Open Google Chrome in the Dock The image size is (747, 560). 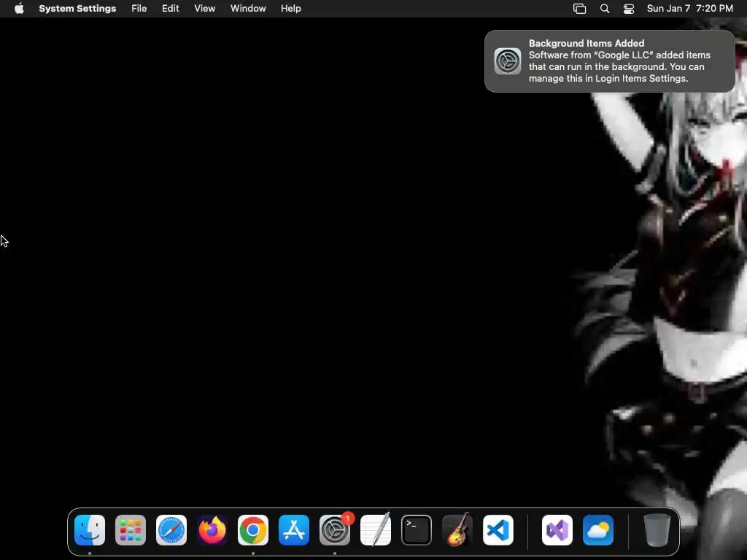click(x=253, y=530)
